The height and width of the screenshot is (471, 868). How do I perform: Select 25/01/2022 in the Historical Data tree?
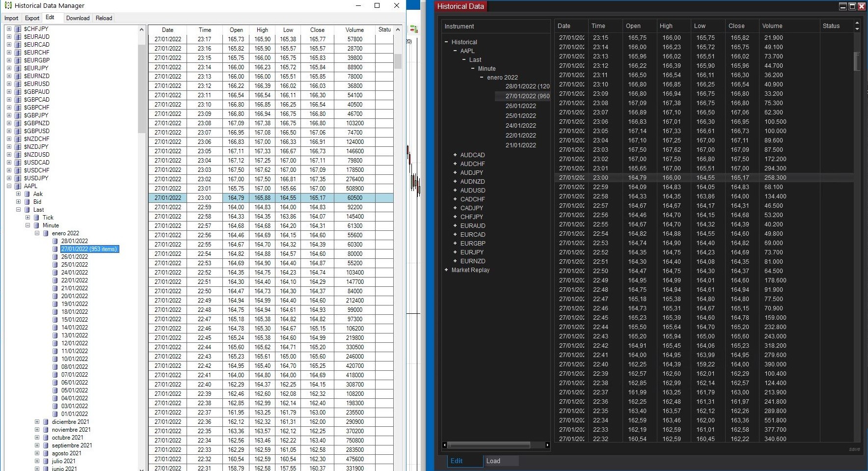(520, 116)
